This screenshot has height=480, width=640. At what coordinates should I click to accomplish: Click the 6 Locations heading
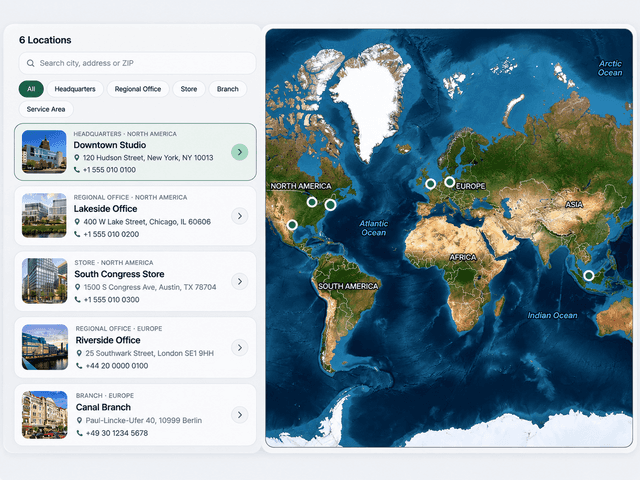pos(45,40)
